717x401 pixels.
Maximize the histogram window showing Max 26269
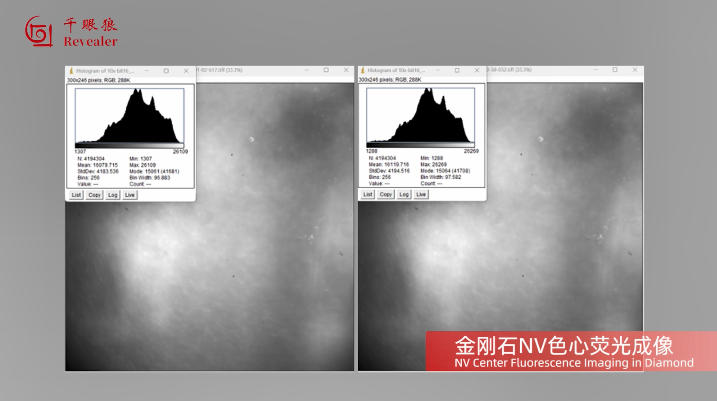[x=457, y=70]
